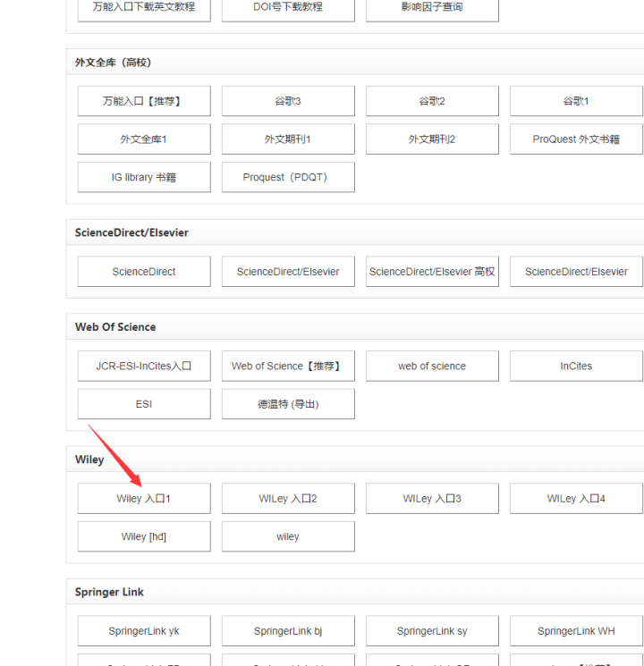This screenshot has width=644, height=666.
Task: Select the 外文全库1 button
Action: [144, 139]
